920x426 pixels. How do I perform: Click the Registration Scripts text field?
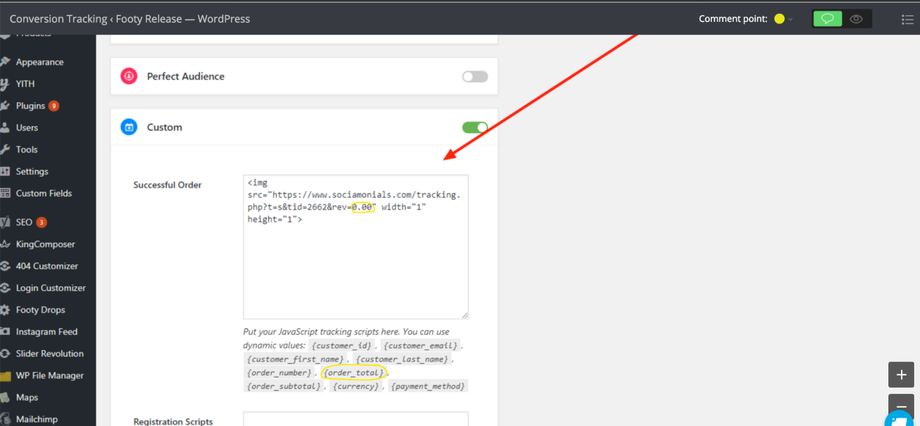(x=356, y=419)
